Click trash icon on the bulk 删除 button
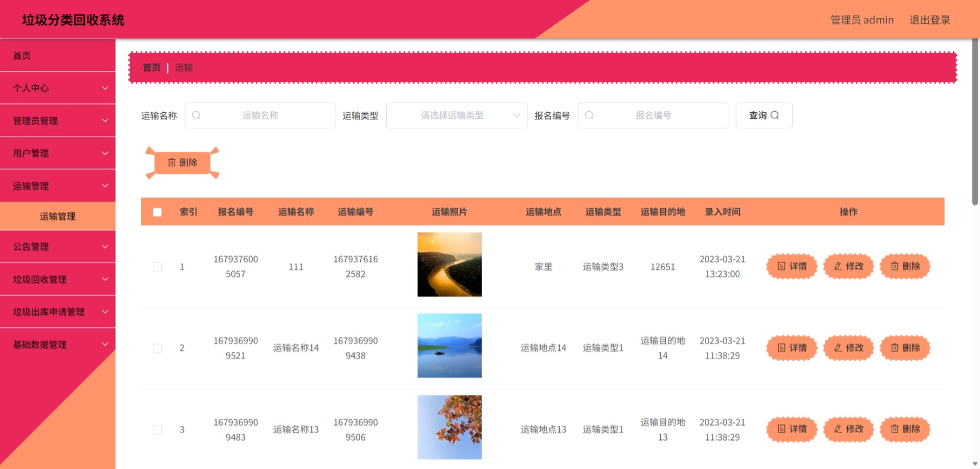980x469 pixels. (172, 162)
